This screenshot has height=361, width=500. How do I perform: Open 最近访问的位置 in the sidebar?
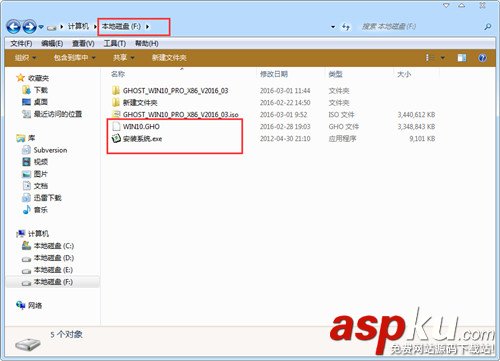point(58,114)
